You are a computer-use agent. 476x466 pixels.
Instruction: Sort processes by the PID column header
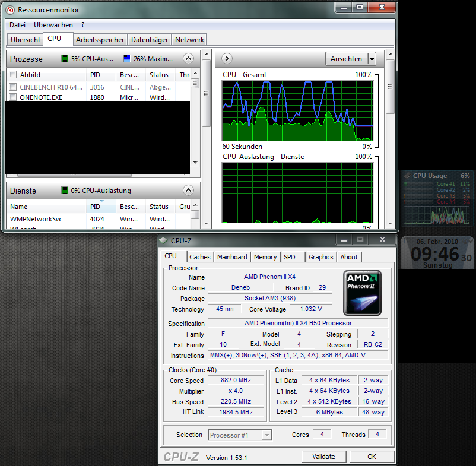pos(101,75)
